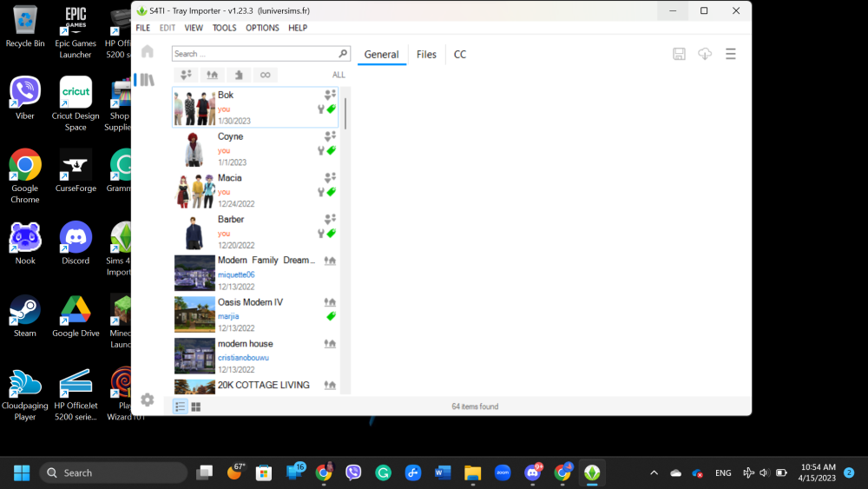Open Nook desktop shortcut
This screenshot has height=489, width=868.
[25, 243]
